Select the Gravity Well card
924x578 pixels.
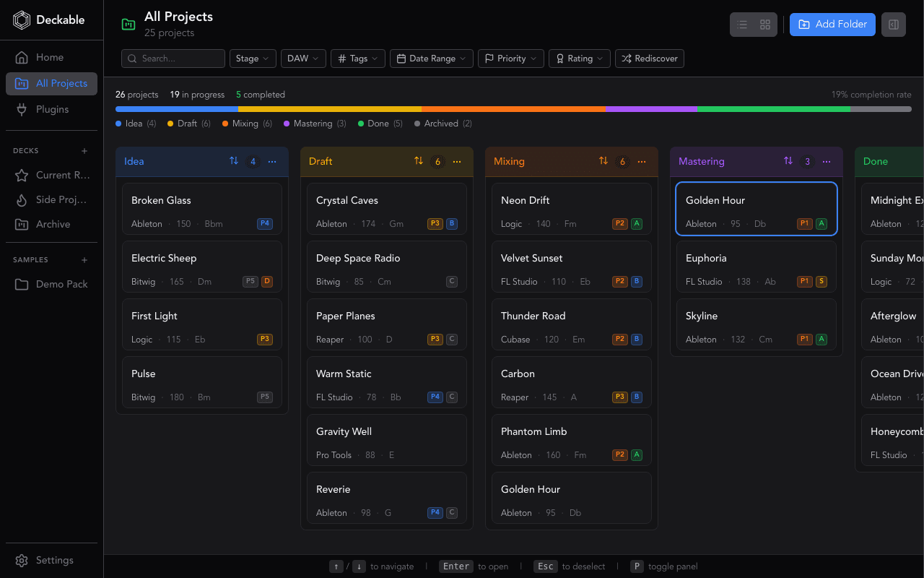[387, 440]
